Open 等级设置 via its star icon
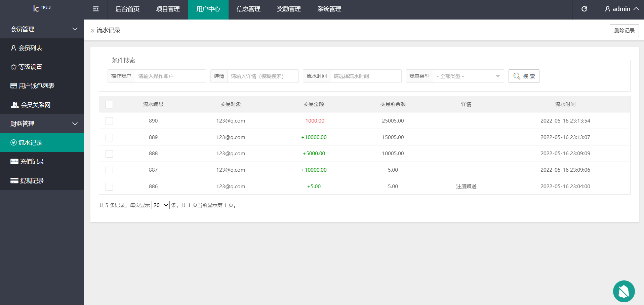This screenshot has width=644, height=305. pyautogui.click(x=13, y=67)
